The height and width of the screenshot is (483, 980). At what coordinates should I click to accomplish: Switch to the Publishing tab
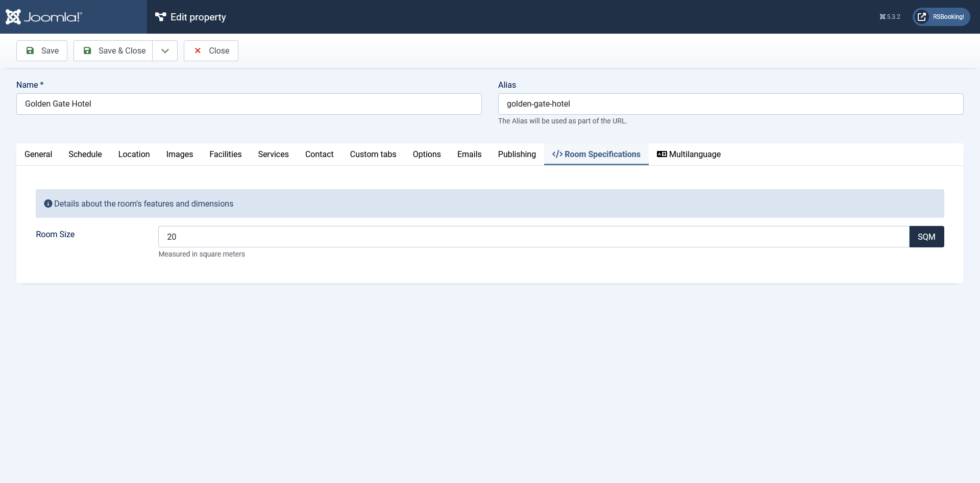click(517, 154)
